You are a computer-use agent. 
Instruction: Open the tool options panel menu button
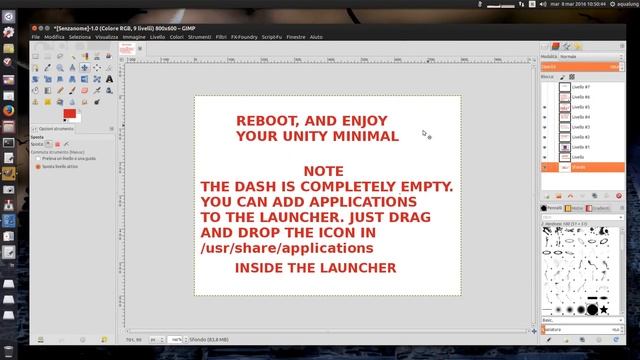coord(111,129)
